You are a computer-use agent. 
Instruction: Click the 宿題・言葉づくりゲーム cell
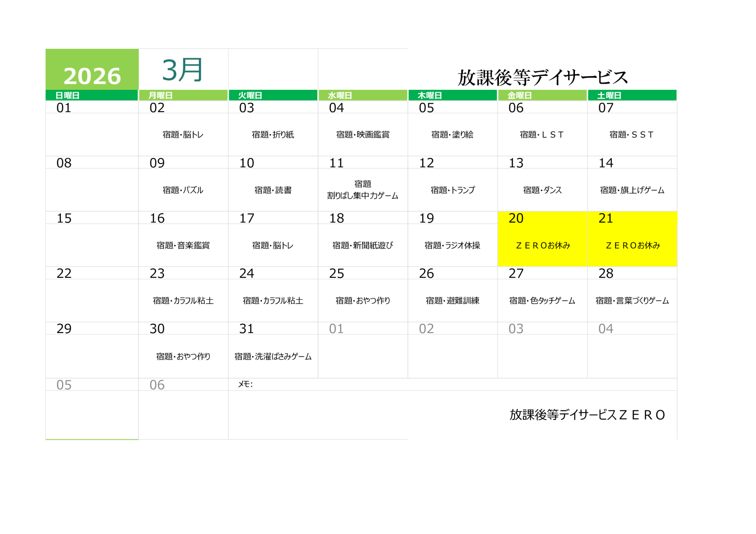[x=632, y=301]
